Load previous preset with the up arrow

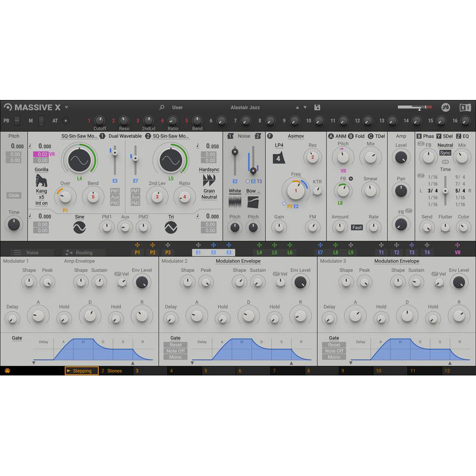pos(297,108)
